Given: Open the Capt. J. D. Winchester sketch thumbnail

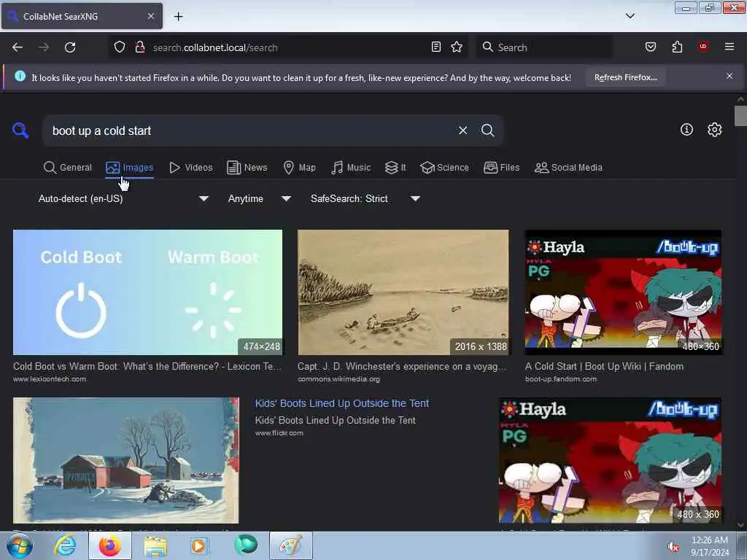Looking at the screenshot, I should [403, 292].
